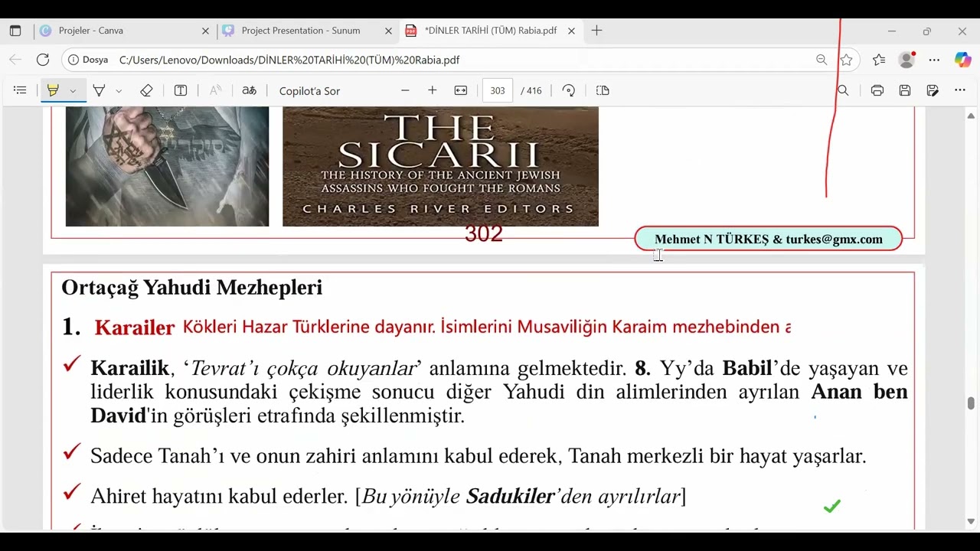Viewport: 980px width, 551px height.
Task: Close the Project Presentation - Sunum tab
Action: pyautogui.click(x=388, y=31)
